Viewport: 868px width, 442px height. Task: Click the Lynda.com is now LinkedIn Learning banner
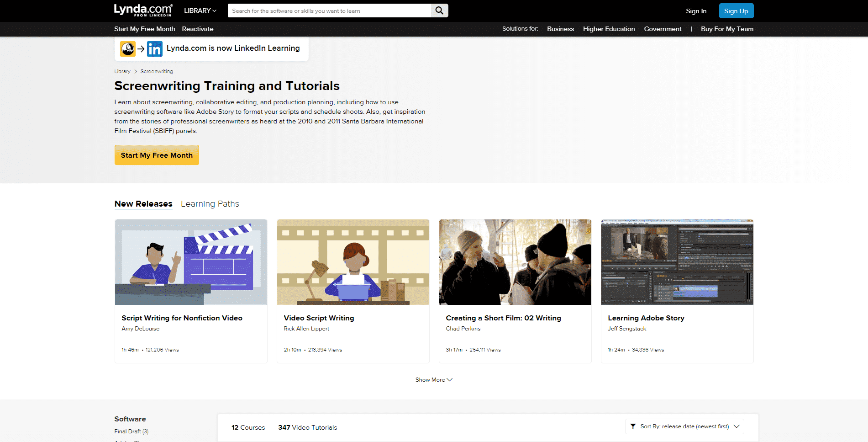coord(211,48)
